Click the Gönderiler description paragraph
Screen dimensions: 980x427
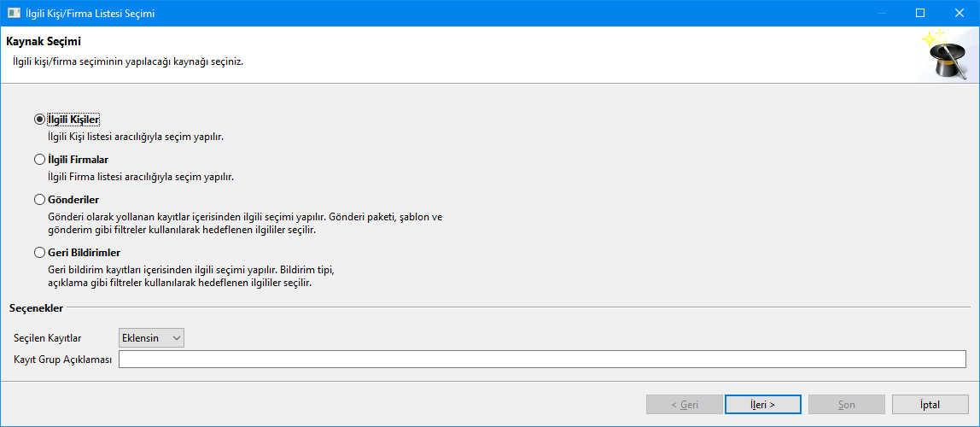coord(246,224)
